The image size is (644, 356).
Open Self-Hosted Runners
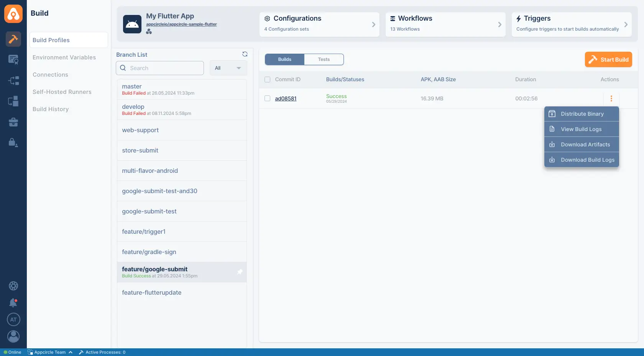[x=62, y=92]
